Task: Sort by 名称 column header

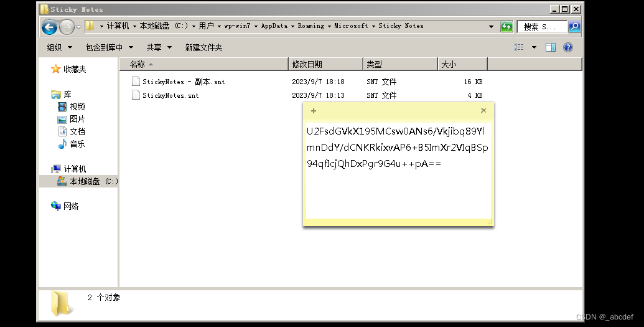Action: [204, 64]
